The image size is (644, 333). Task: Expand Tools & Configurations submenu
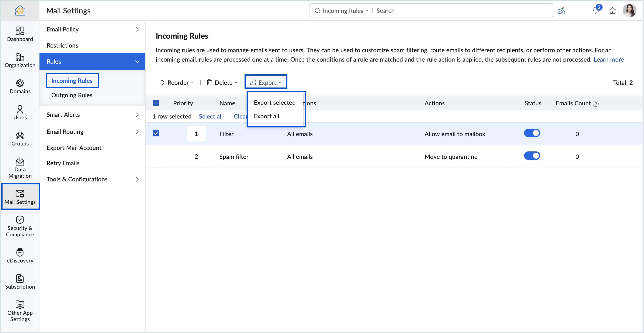(137, 179)
